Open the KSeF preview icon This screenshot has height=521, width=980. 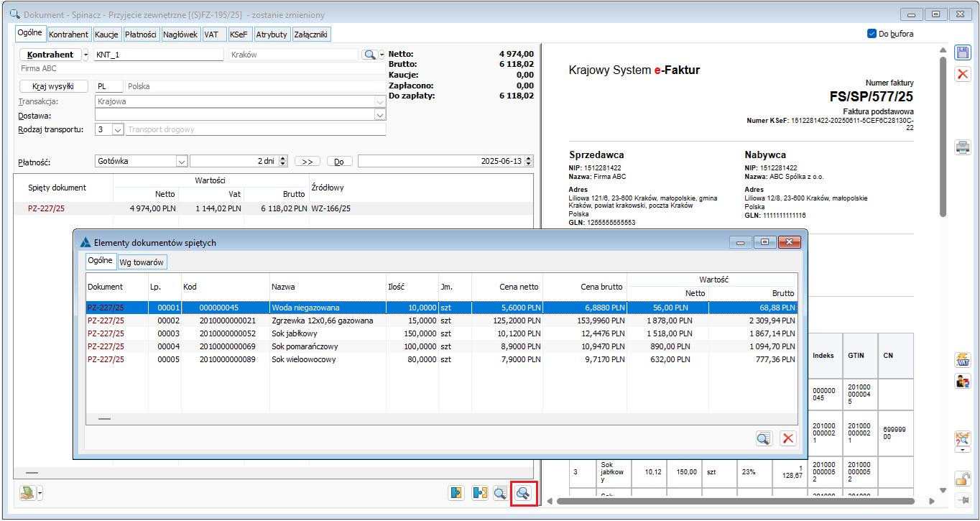(x=962, y=437)
